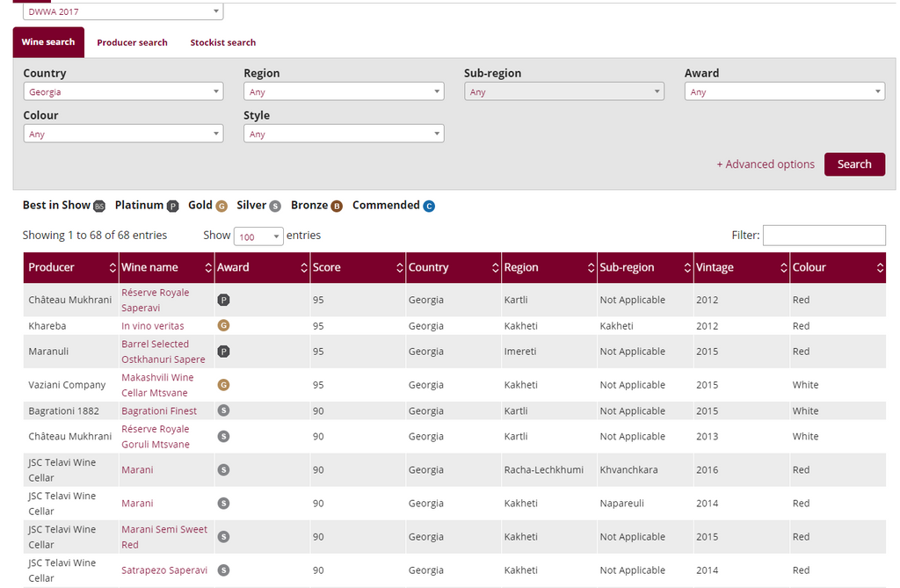Click the Gold medal icon beside In vino veritas
Viewport: 900px width, 588px height.
[223, 325]
